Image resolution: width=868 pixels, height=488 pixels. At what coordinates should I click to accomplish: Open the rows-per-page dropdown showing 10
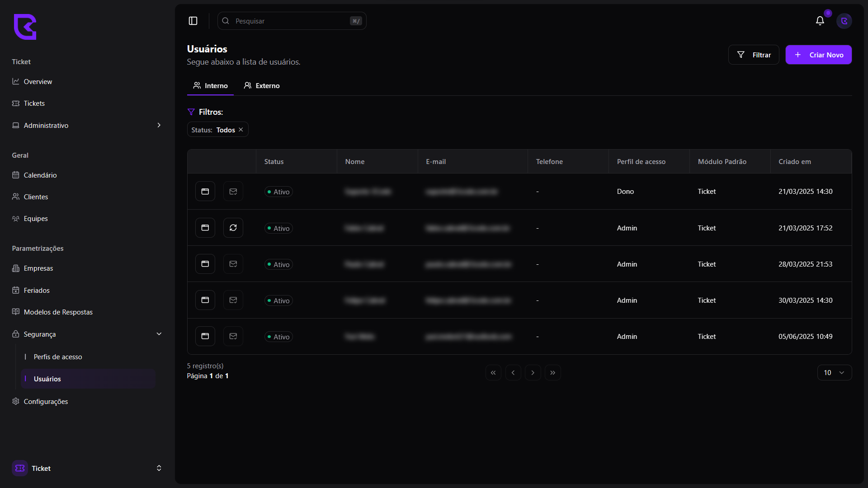[834, 373]
